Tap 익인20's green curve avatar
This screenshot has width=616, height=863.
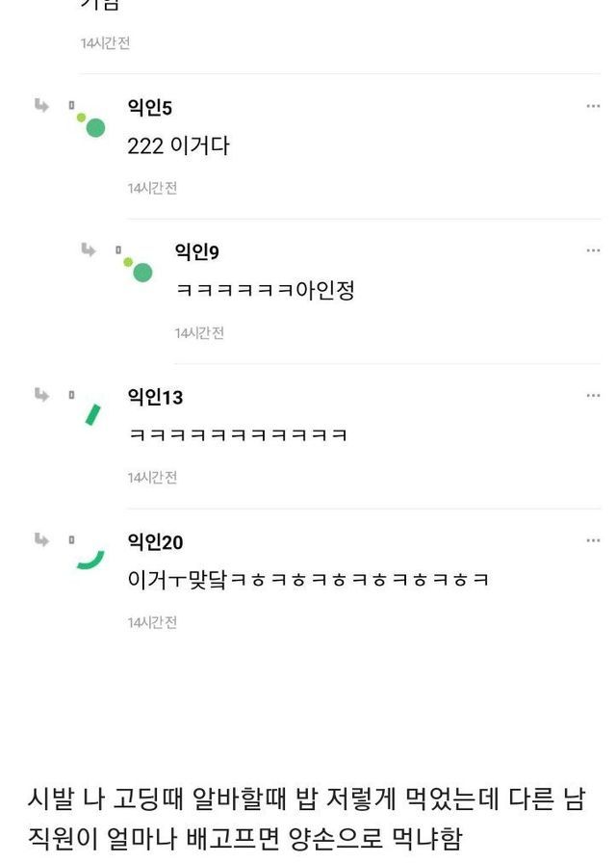[x=90, y=557]
